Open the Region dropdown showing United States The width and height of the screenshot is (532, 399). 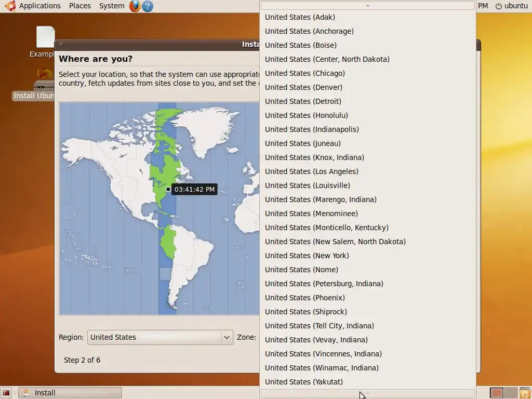(x=160, y=337)
